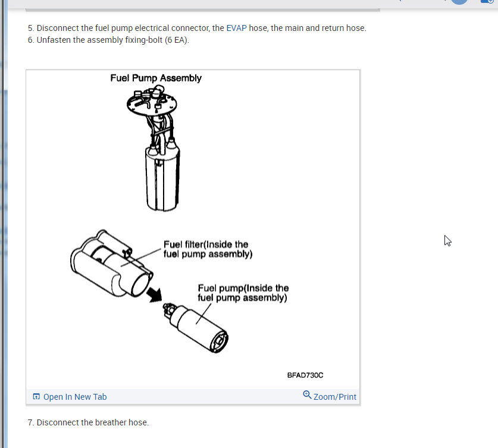The height and width of the screenshot is (448, 498).
Task: Open the diagram via Open In New Tab text
Action: click(75, 397)
